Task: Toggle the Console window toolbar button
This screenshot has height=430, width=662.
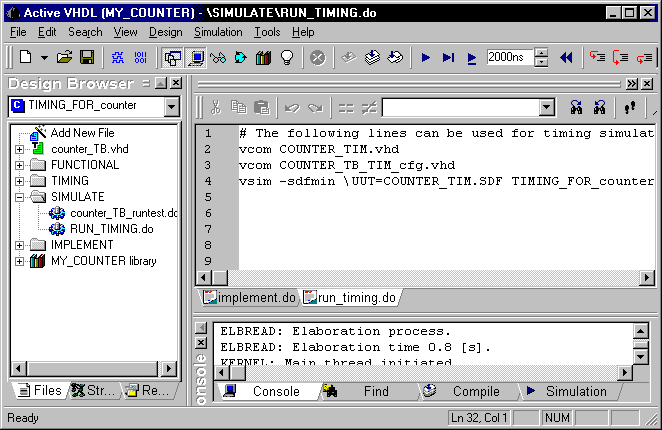Action: (x=196, y=58)
